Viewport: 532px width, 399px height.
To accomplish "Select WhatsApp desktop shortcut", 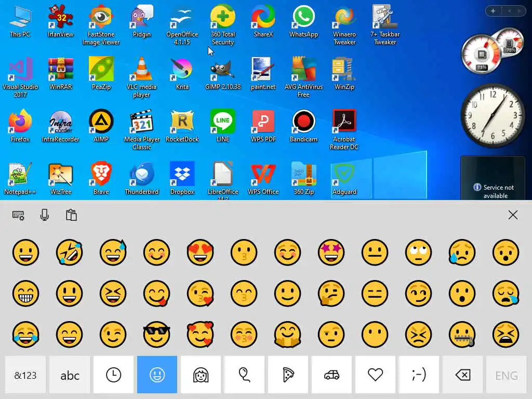I will click(303, 21).
